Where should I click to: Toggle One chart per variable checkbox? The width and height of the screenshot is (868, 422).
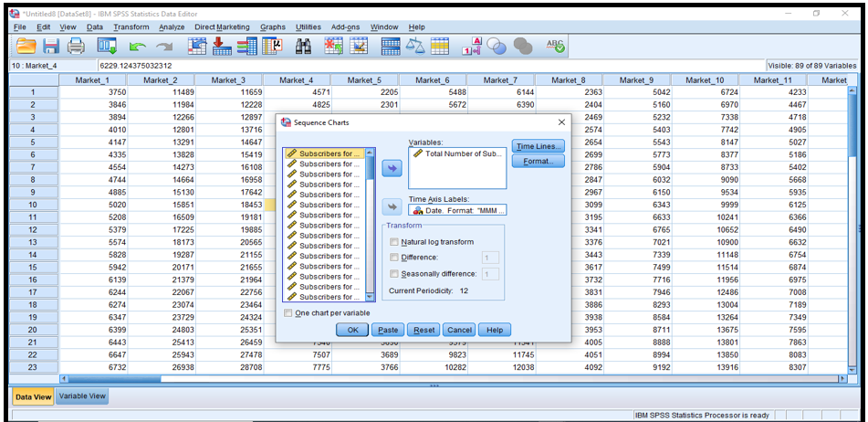(288, 312)
